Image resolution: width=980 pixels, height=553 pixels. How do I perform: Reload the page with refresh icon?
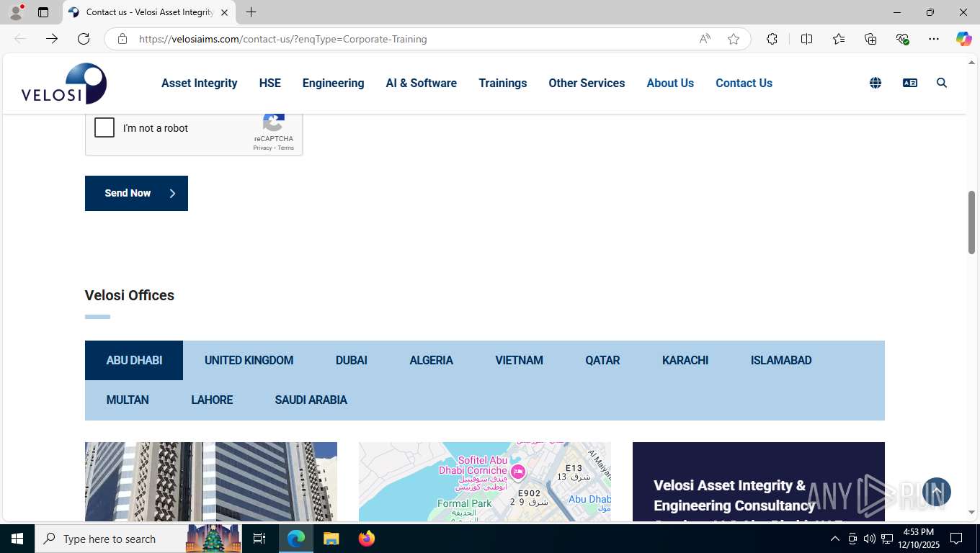point(84,39)
